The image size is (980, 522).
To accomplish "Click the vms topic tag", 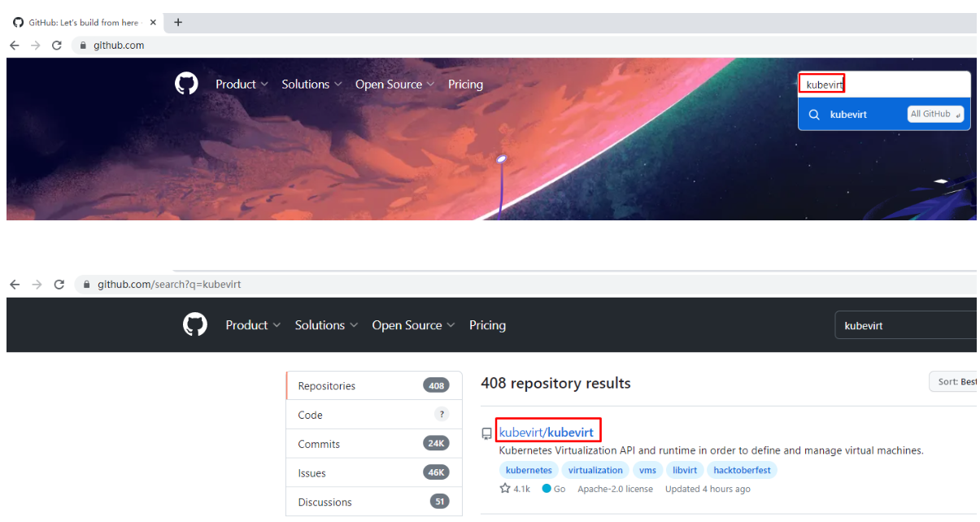I will coord(647,470).
